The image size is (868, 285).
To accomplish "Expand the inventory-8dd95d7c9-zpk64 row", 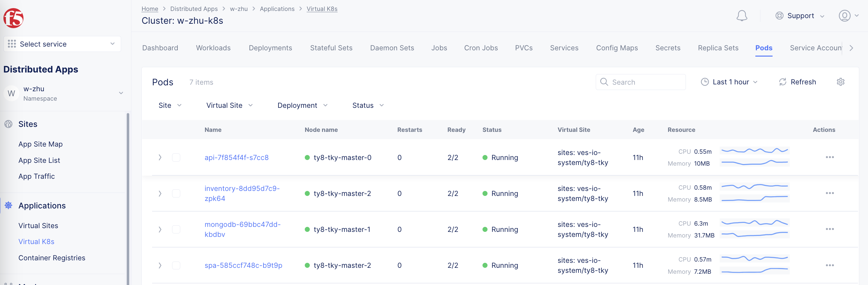I will coord(160,193).
